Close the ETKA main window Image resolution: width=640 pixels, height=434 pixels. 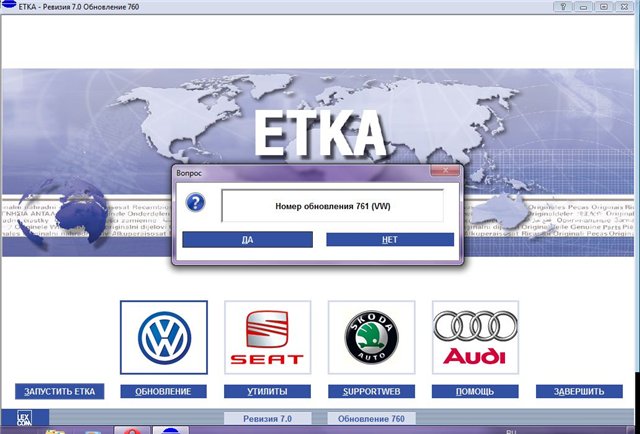pyautogui.click(x=624, y=6)
